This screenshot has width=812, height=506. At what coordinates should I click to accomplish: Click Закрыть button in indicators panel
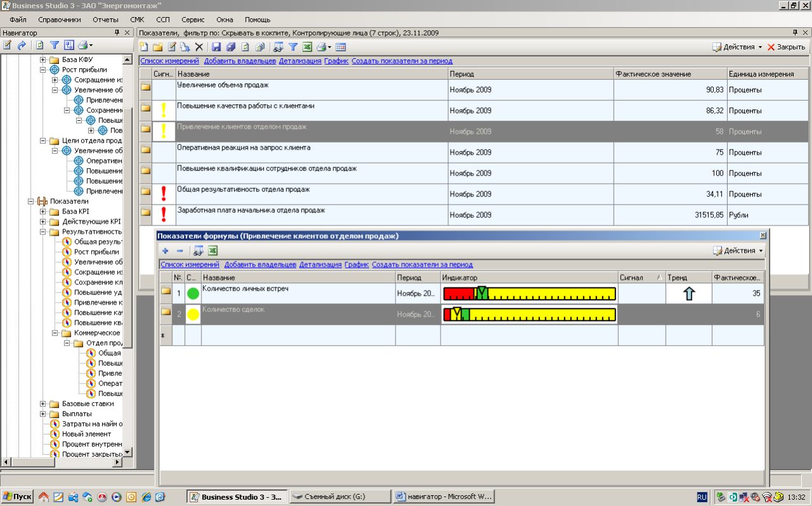coord(786,47)
